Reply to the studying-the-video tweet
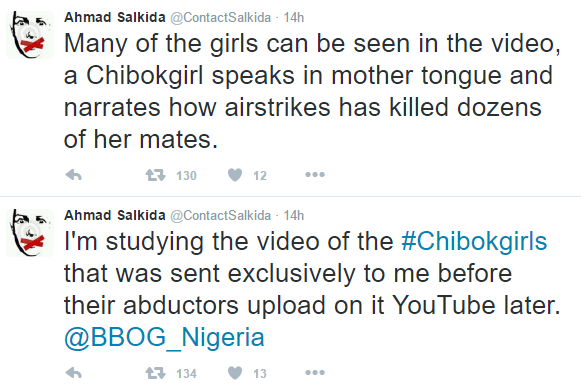 [74, 373]
